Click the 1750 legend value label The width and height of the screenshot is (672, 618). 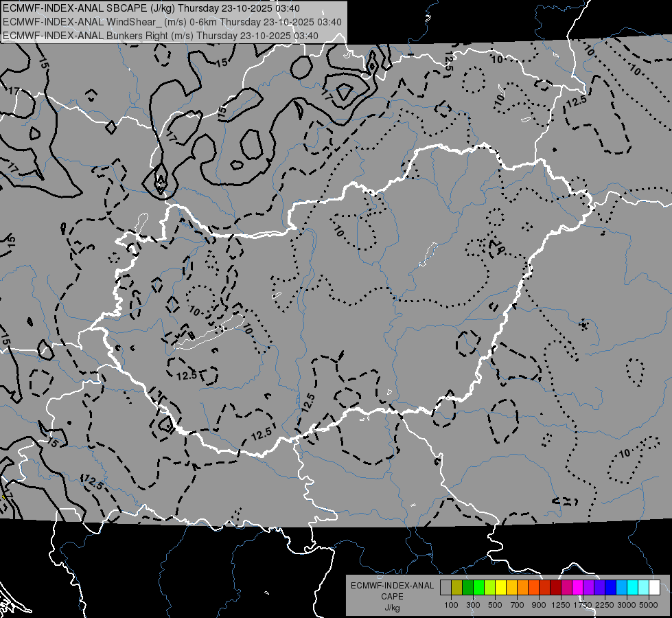[x=583, y=605]
